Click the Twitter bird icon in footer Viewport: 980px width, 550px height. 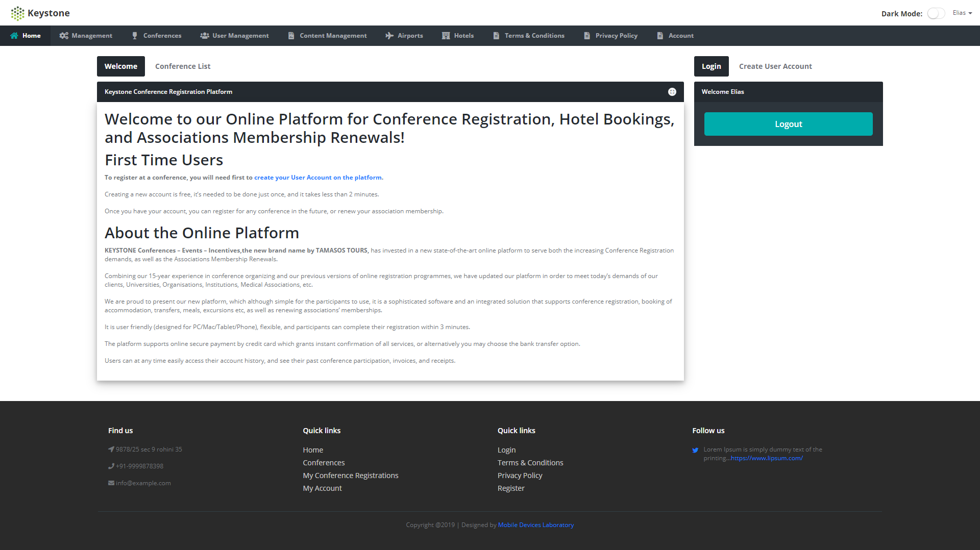(x=695, y=450)
